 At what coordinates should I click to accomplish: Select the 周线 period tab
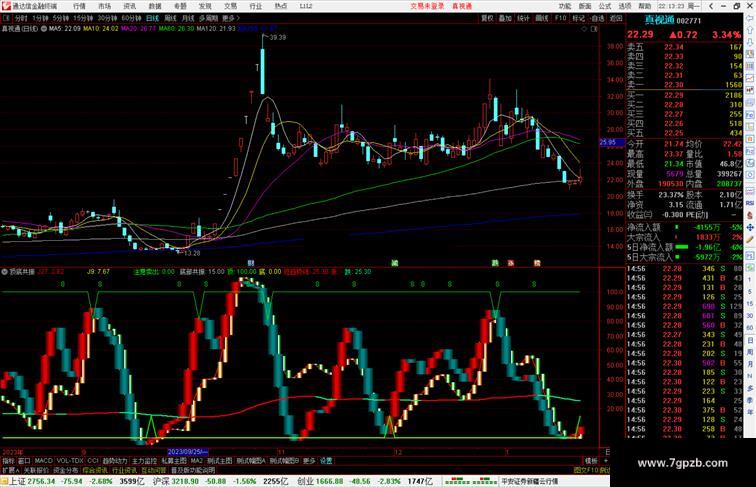click(170, 18)
